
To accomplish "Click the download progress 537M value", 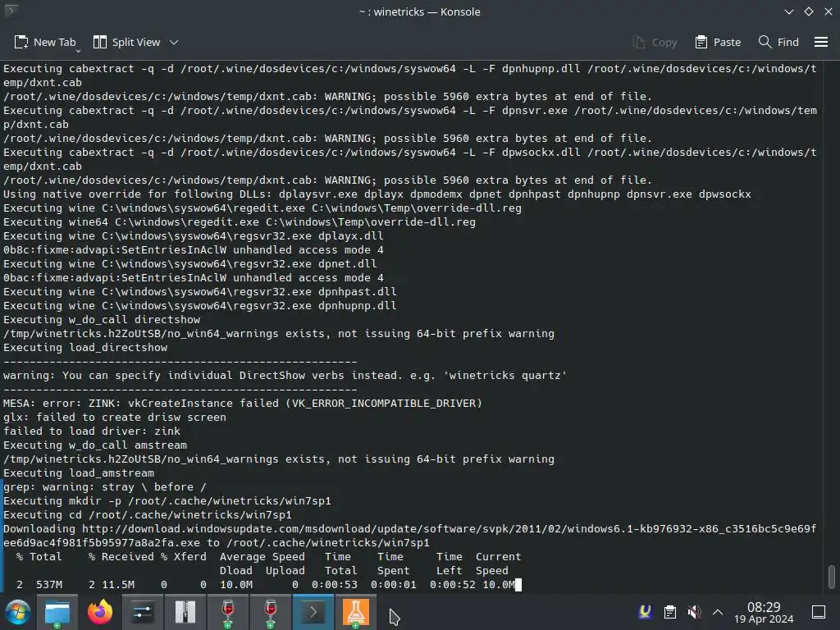I will coord(49,584).
